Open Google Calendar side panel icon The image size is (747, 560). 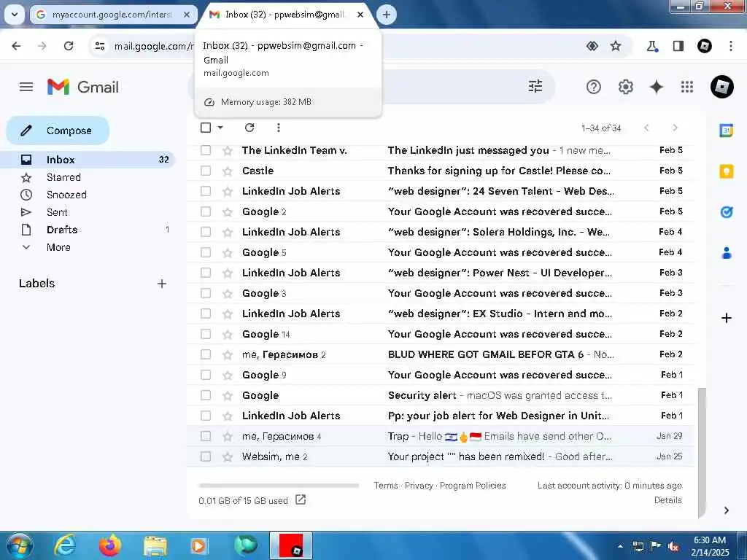click(726, 130)
